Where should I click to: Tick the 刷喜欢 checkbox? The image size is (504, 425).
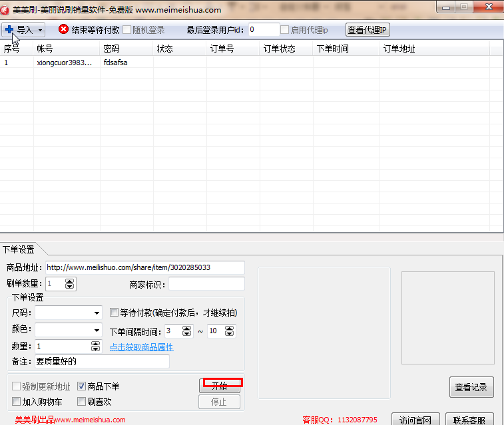pyautogui.click(x=82, y=402)
